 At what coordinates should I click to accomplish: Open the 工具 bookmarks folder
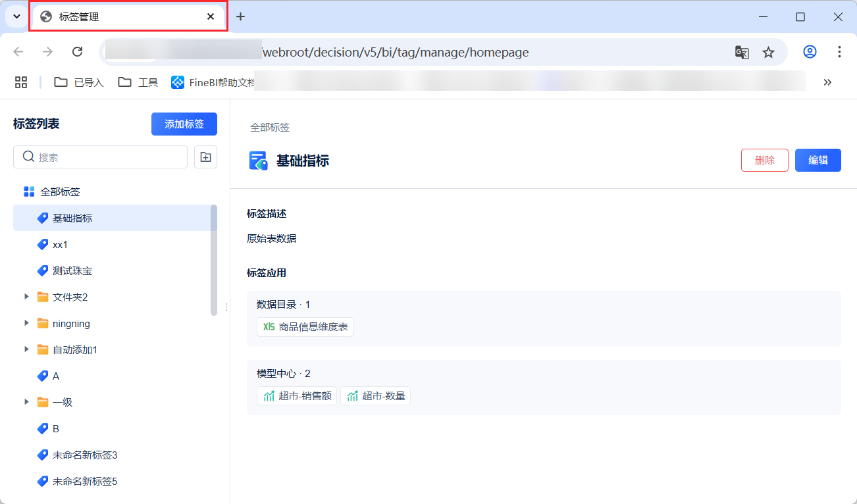[138, 82]
